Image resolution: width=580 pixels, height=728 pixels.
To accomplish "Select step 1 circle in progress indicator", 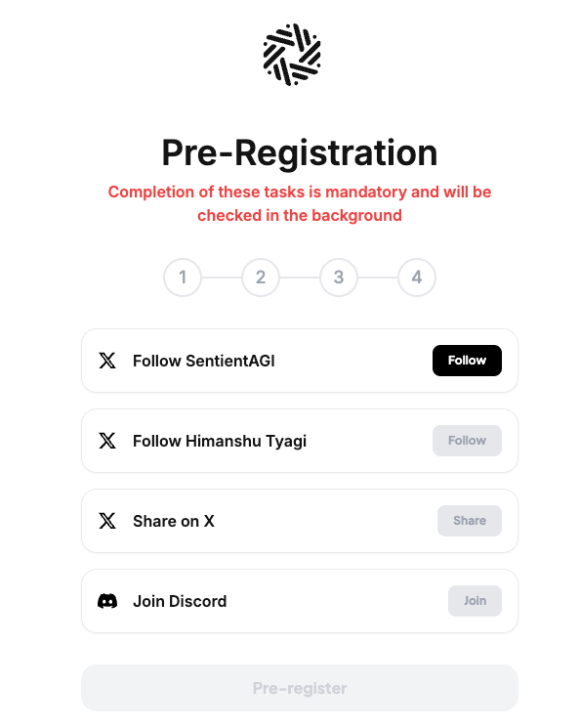I will 183,278.
